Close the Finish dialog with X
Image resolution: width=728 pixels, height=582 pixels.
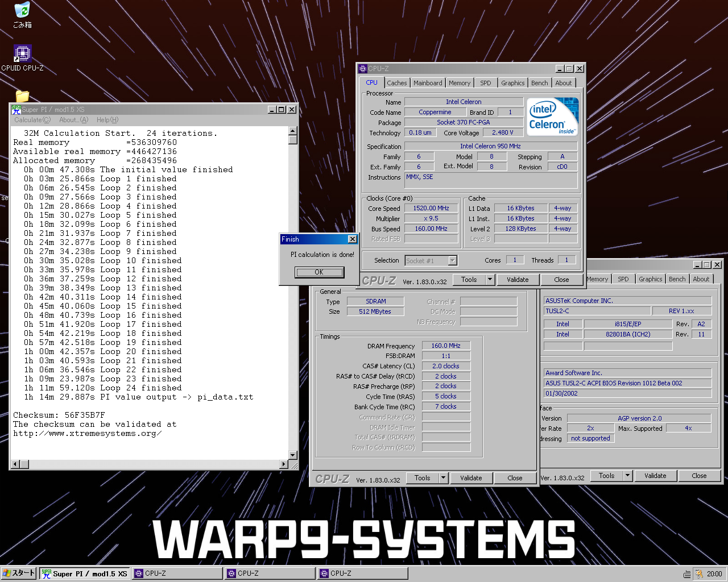(x=352, y=239)
